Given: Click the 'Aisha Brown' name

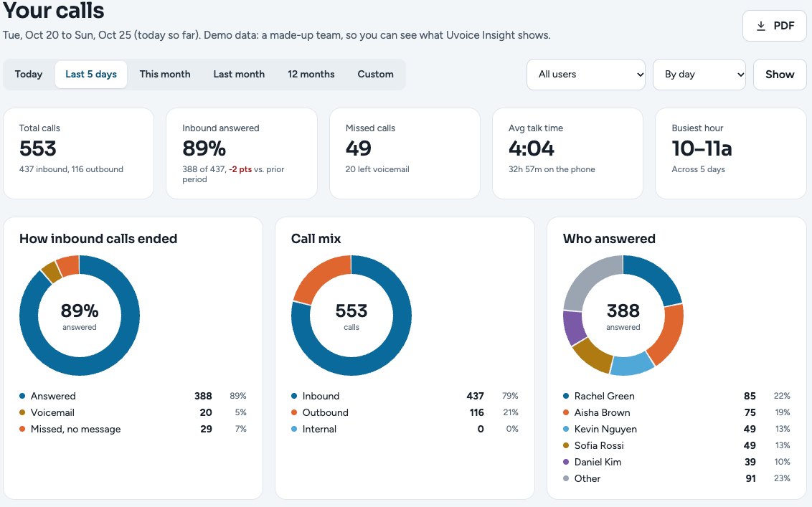Looking at the screenshot, I should [603, 413].
